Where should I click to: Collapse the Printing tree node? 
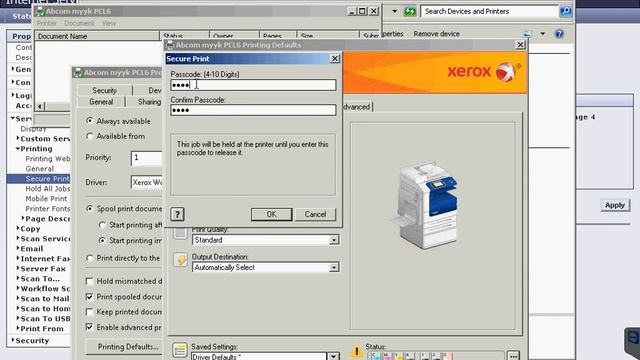18,149
